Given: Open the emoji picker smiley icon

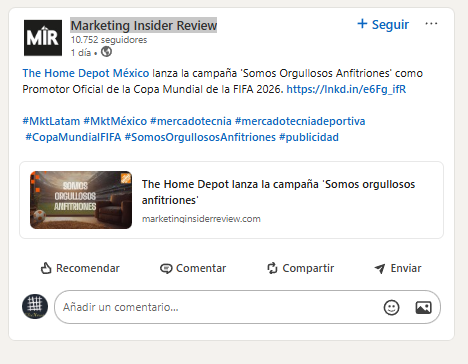Looking at the screenshot, I should pyautogui.click(x=391, y=307).
